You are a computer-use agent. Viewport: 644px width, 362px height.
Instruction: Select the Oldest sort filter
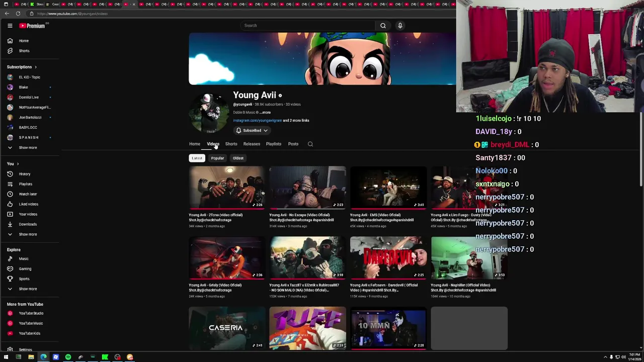click(x=238, y=158)
